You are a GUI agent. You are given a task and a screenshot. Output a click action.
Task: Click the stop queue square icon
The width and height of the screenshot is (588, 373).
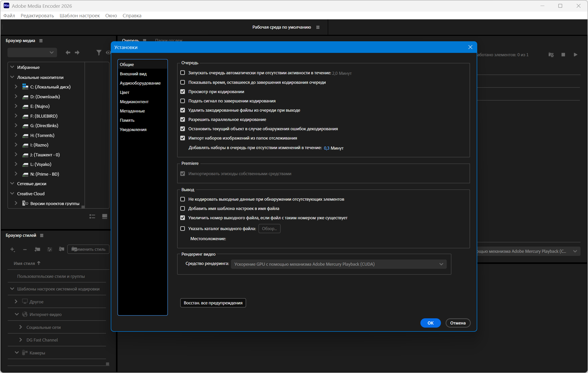563,55
